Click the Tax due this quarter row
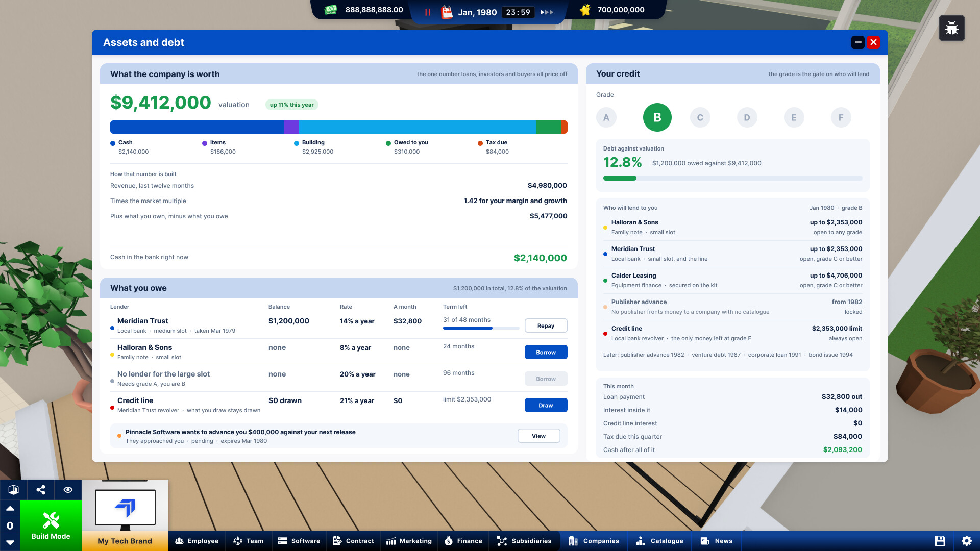The image size is (980, 551). [x=732, y=437]
